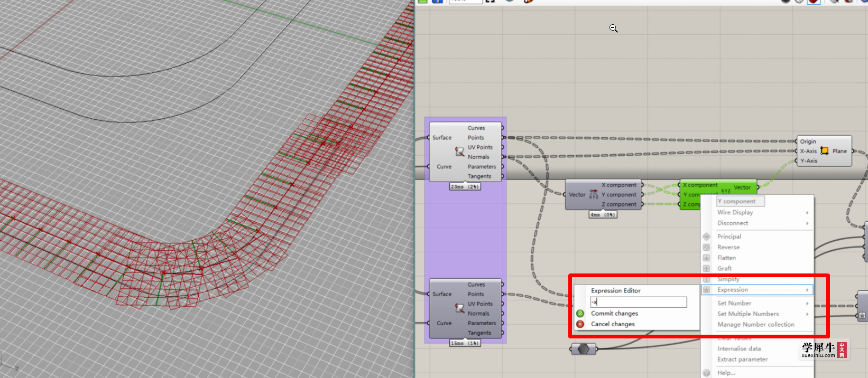Click the Construct Plane component icon
868x378 pixels.
tap(824, 151)
